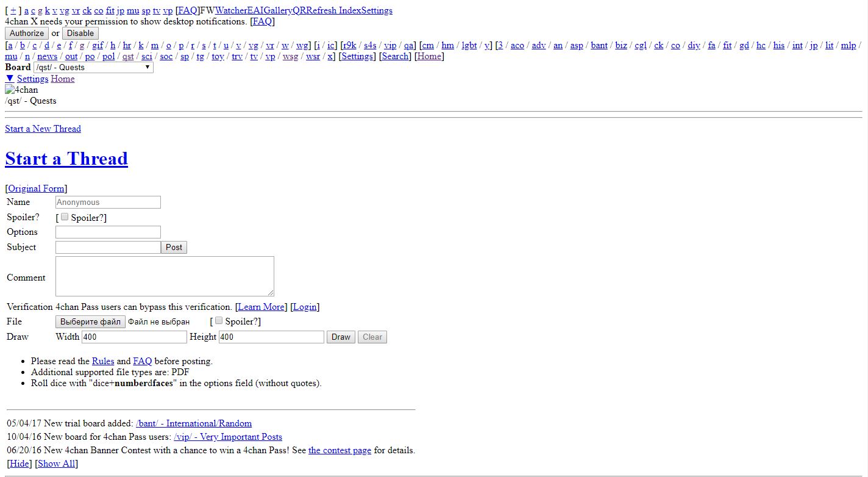The width and height of the screenshot is (868, 477).
Task: Click the Start a New Thread link
Action: click(43, 129)
